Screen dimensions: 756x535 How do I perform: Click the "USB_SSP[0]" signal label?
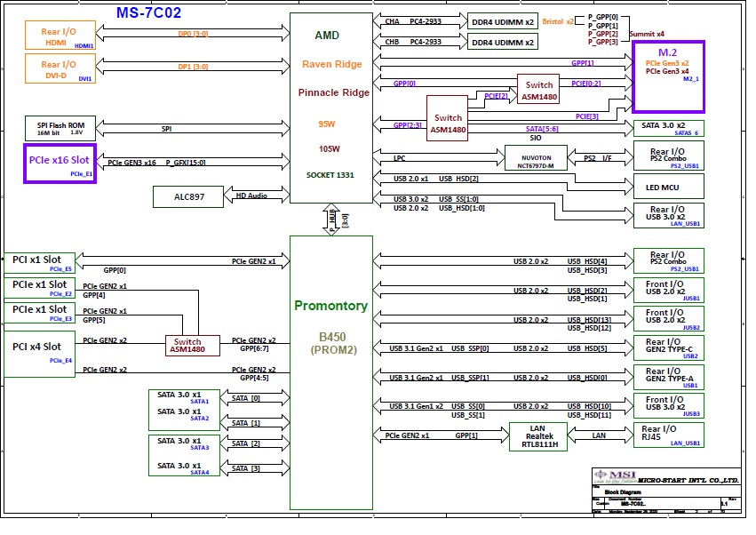(470, 348)
